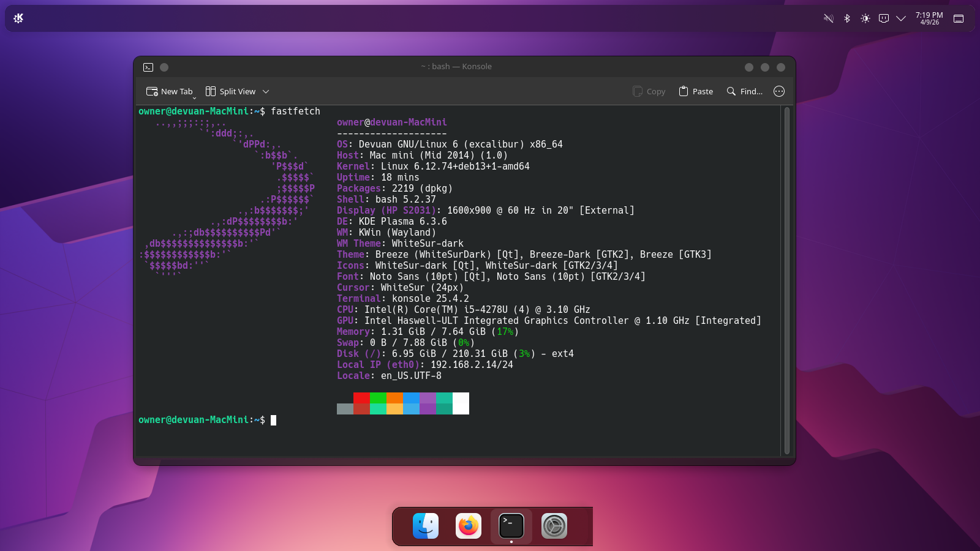Open the Finder-style file manager dock icon
The width and height of the screenshot is (980, 551).
[426, 526]
